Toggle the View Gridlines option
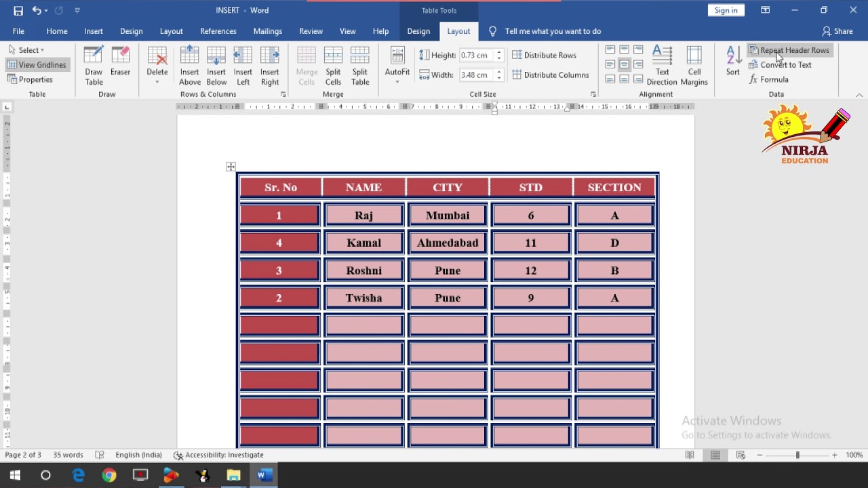The image size is (868, 488). (37, 64)
